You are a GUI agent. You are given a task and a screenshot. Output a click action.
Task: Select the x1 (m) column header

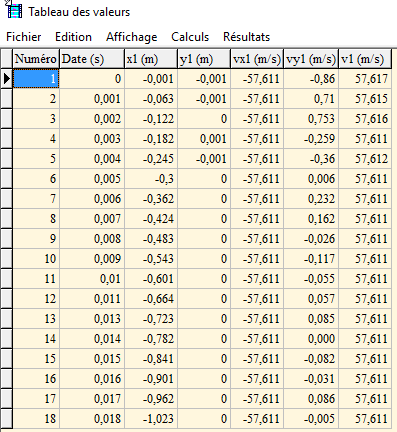coord(151,59)
